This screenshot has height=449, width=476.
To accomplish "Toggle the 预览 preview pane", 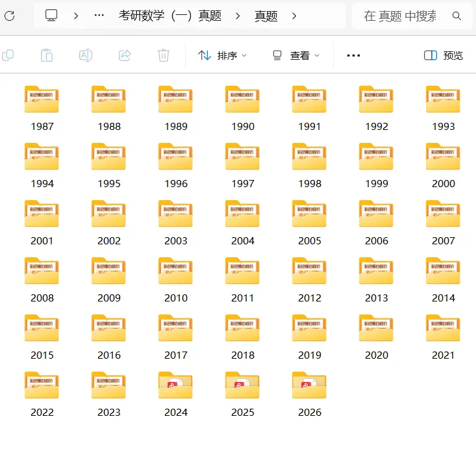I will (x=444, y=55).
